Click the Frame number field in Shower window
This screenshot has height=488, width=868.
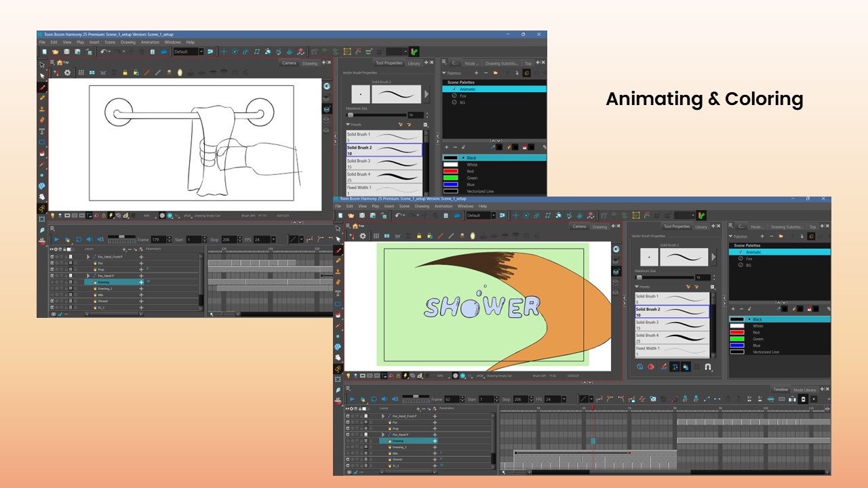click(452, 399)
